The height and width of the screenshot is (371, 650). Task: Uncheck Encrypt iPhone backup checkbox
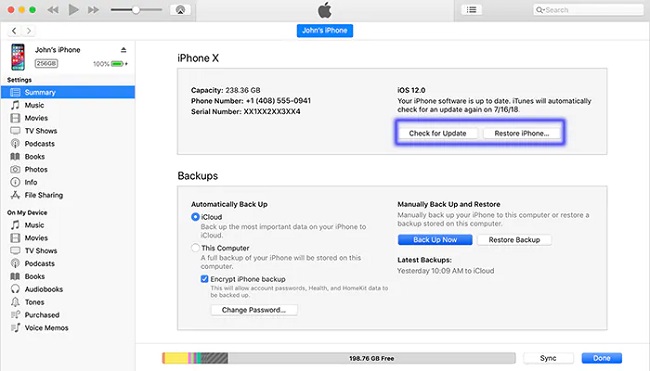pos(204,279)
